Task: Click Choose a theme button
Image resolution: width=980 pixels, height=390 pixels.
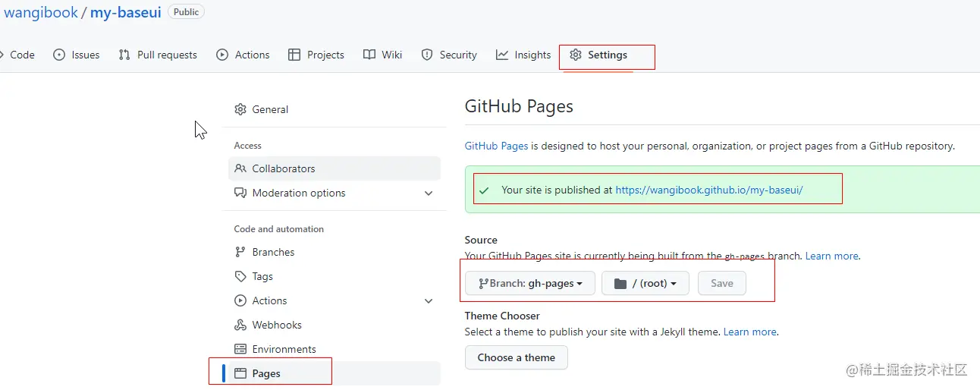Action: (x=517, y=357)
